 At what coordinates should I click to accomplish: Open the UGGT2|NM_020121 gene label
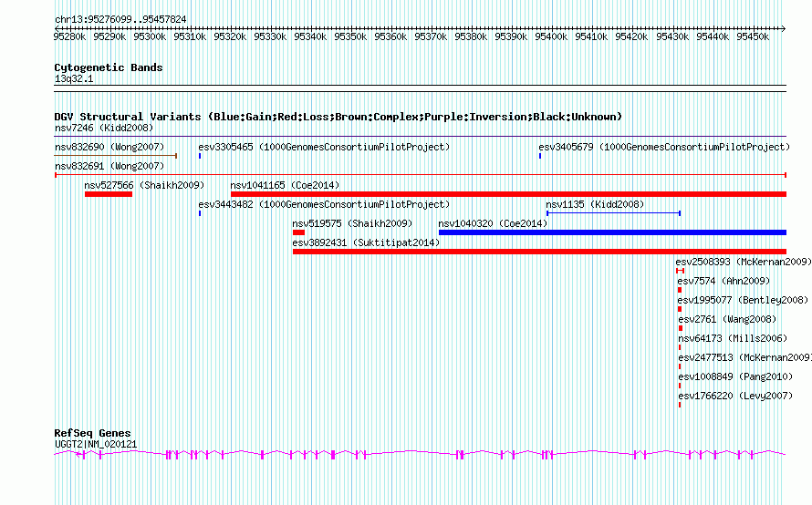96,444
